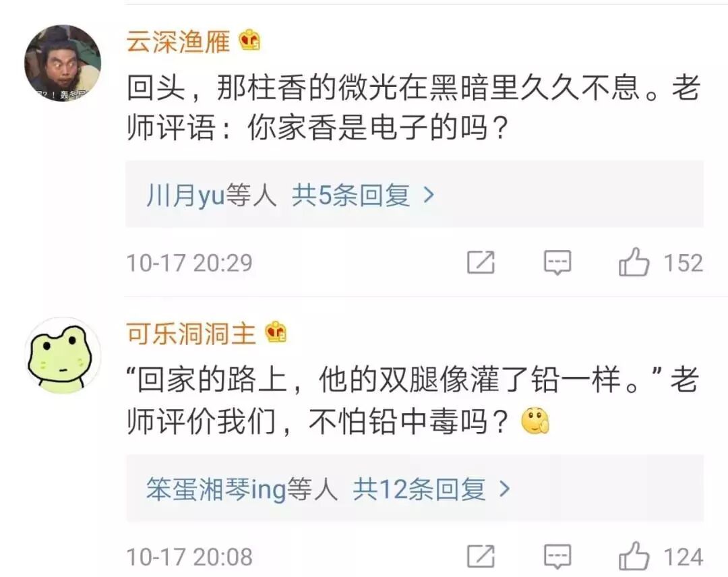Click the timestamp 10-17 20:29
The image size is (728, 577).
click(x=189, y=263)
